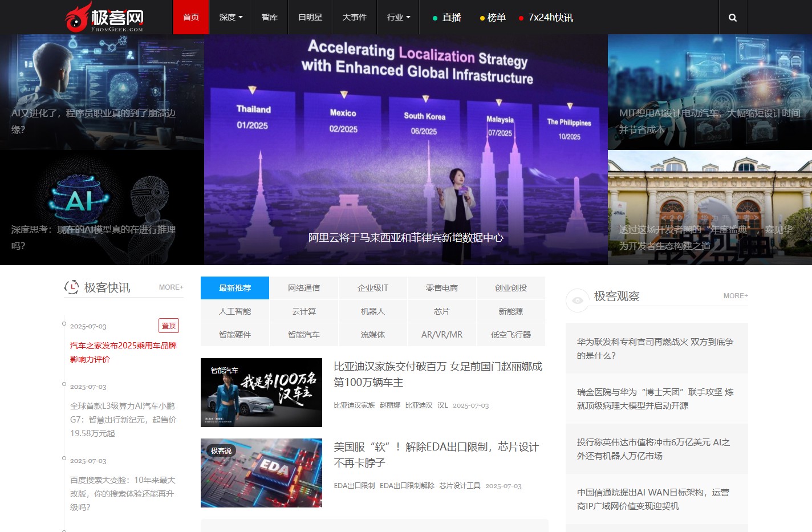Screen dimensions: 812x532
Task: Expand the 行业 dropdown menu
Action: [399, 17]
